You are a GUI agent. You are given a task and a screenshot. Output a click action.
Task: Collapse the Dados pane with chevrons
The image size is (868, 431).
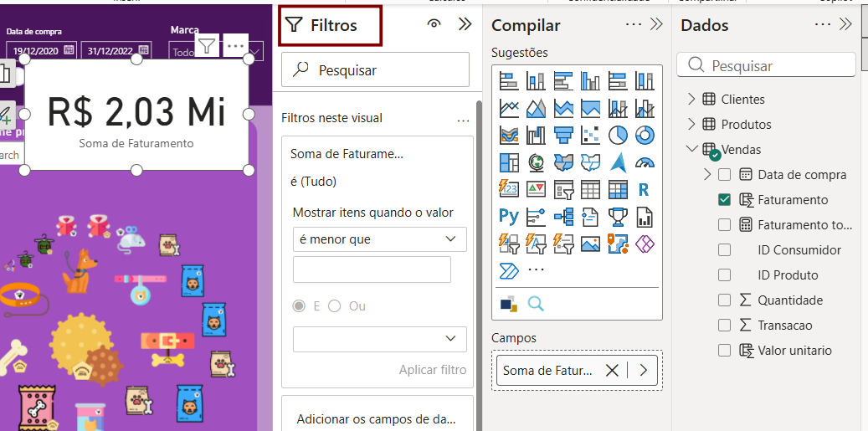click(846, 23)
